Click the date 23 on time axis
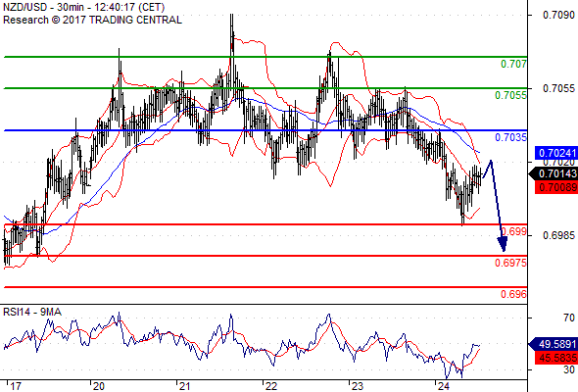Image resolution: width=578 pixels, height=392 pixels. 358,386
